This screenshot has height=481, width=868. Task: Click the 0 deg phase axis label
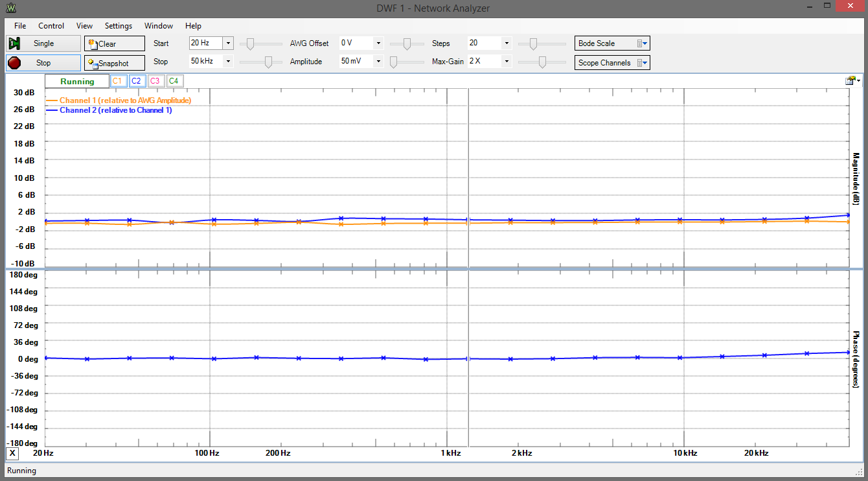tap(27, 359)
